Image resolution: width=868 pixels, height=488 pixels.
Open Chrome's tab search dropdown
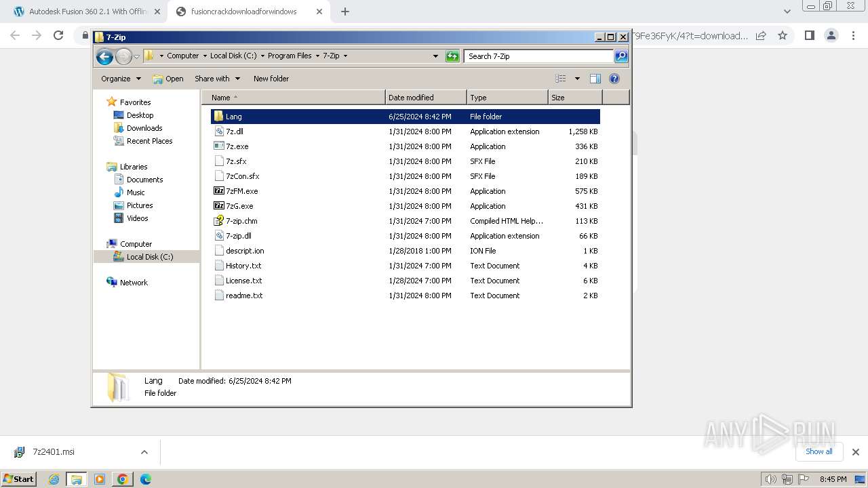pyautogui.click(x=787, y=12)
